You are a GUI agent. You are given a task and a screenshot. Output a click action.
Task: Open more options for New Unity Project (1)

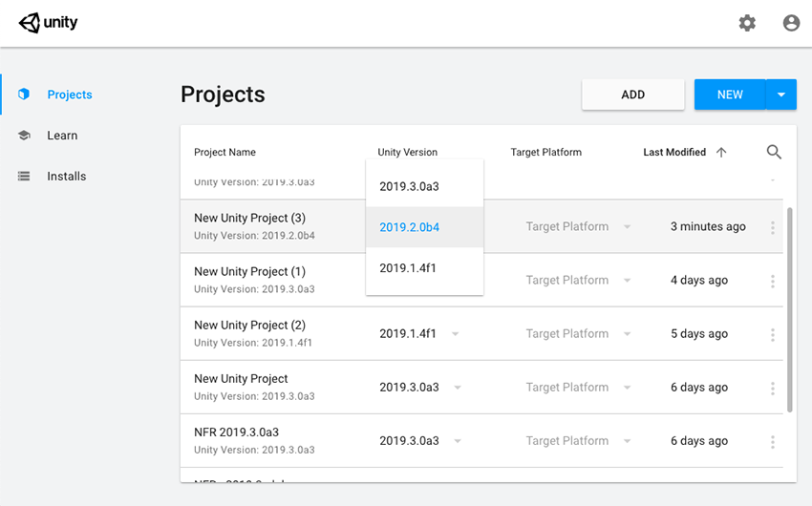773,281
